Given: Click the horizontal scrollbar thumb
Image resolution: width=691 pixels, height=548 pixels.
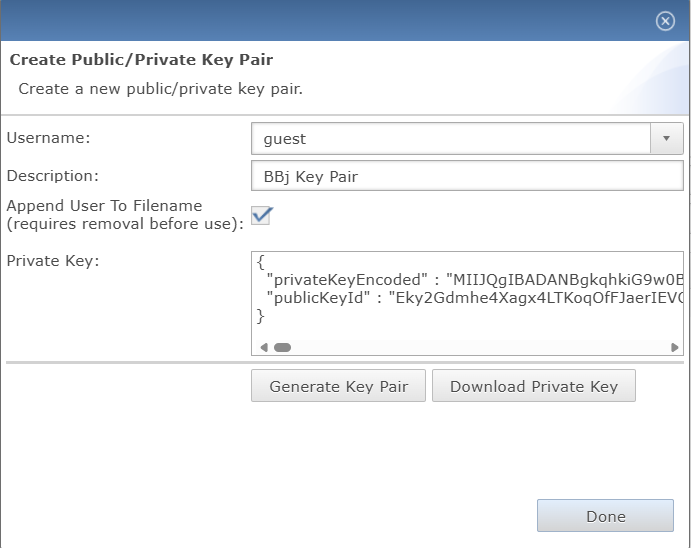Looking at the screenshot, I should pyautogui.click(x=282, y=348).
